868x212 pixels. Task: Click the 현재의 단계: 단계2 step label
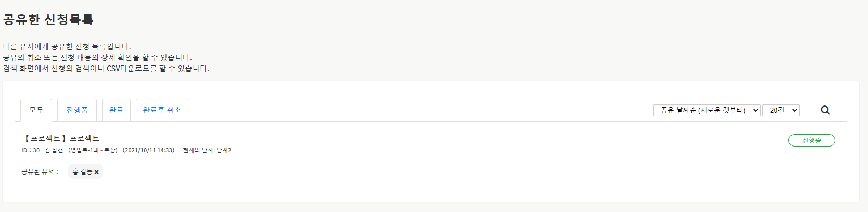click(x=207, y=150)
